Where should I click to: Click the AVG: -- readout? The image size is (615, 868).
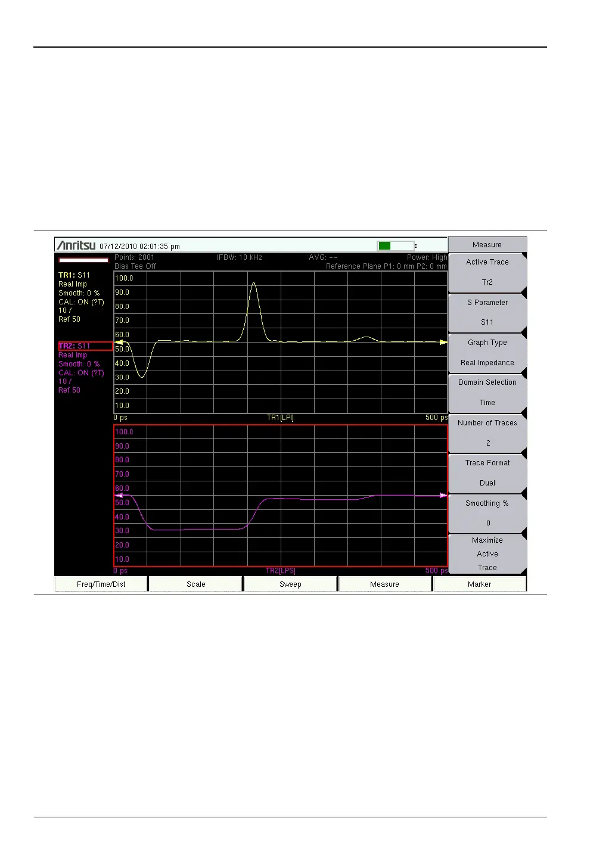(x=324, y=257)
